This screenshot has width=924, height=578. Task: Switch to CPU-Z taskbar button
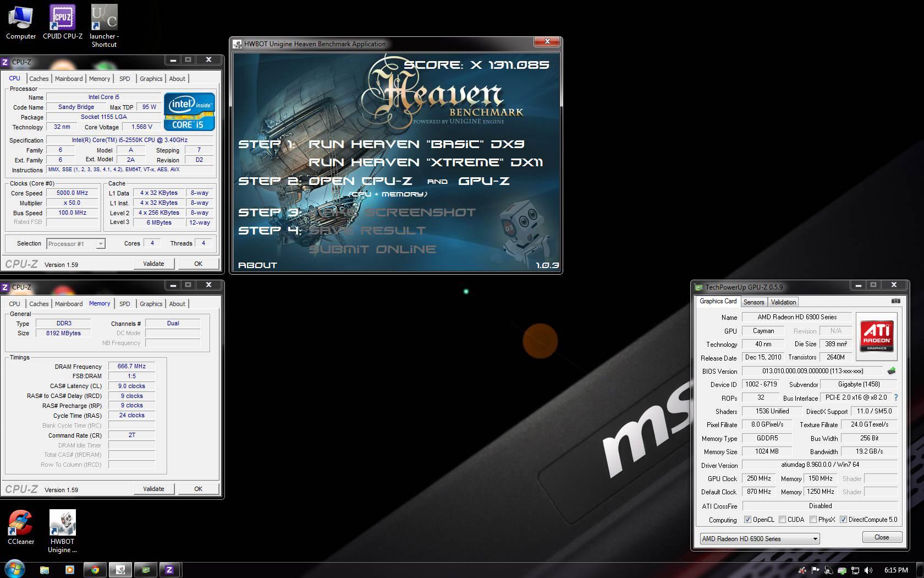tap(170, 570)
